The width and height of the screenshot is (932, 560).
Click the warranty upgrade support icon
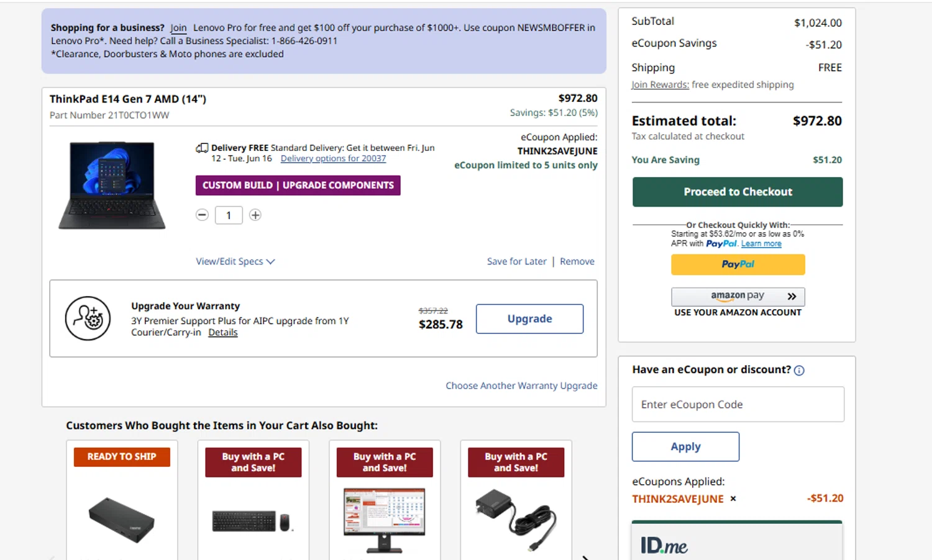pyautogui.click(x=88, y=318)
